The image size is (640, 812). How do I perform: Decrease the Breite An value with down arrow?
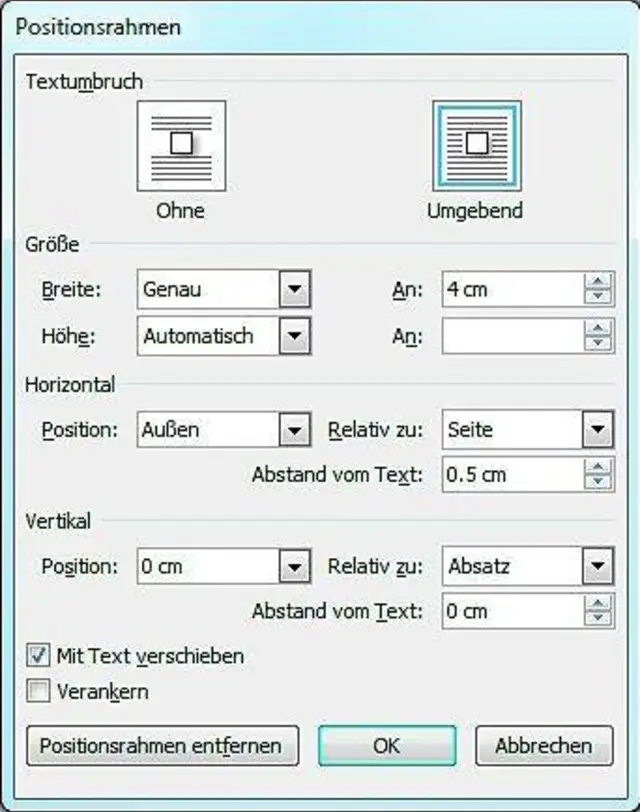(598, 298)
